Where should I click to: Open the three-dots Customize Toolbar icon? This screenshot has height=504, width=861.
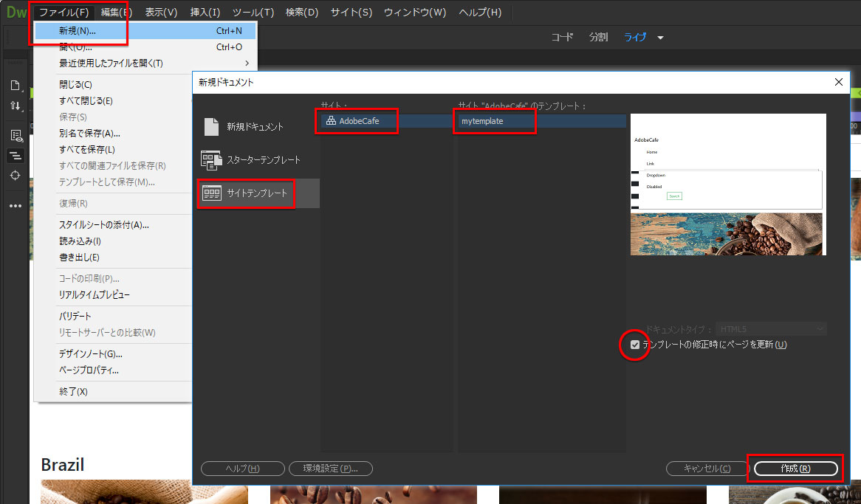tap(15, 206)
